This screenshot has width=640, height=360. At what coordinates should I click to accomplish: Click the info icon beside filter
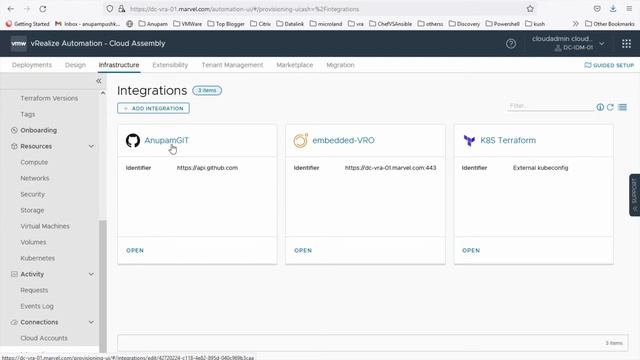(x=600, y=107)
